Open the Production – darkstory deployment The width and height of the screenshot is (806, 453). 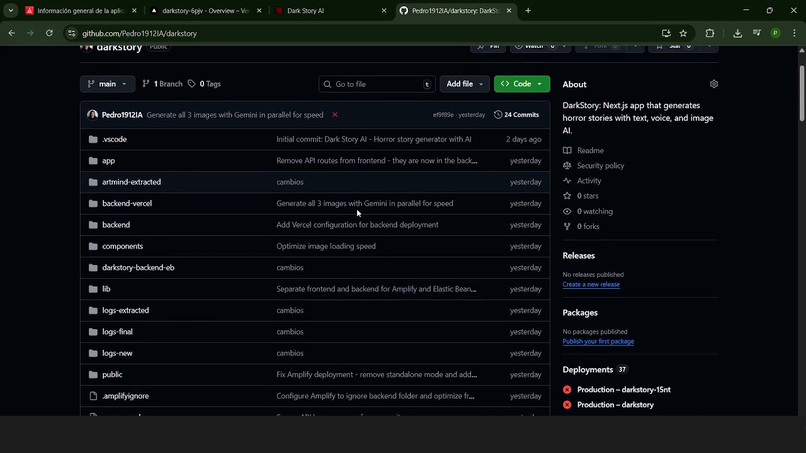(x=615, y=405)
